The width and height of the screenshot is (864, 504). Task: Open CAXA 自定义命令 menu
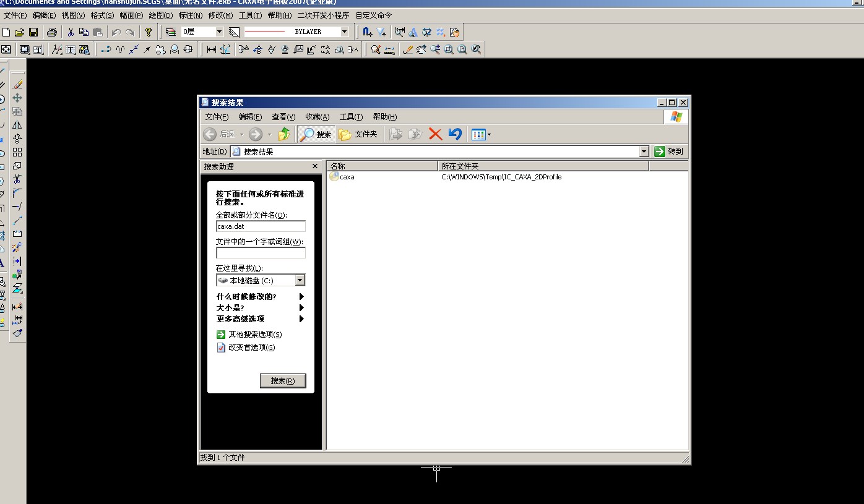click(x=373, y=15)
